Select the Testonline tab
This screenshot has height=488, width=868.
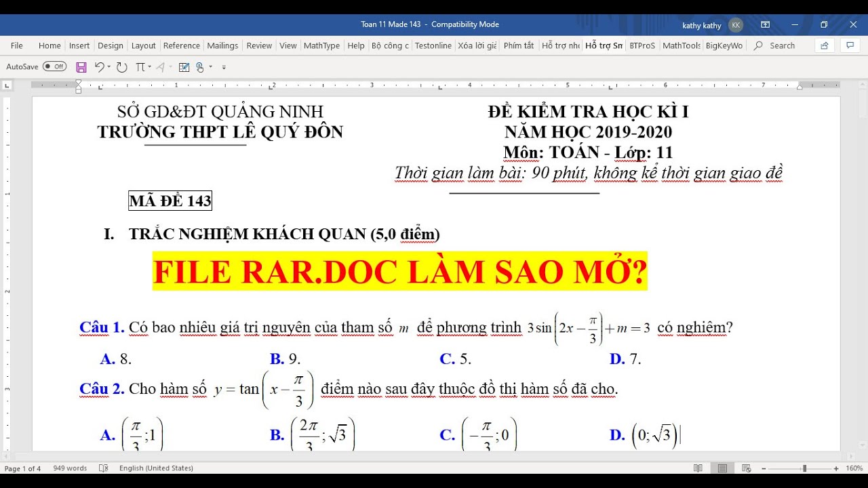(433, 45)
